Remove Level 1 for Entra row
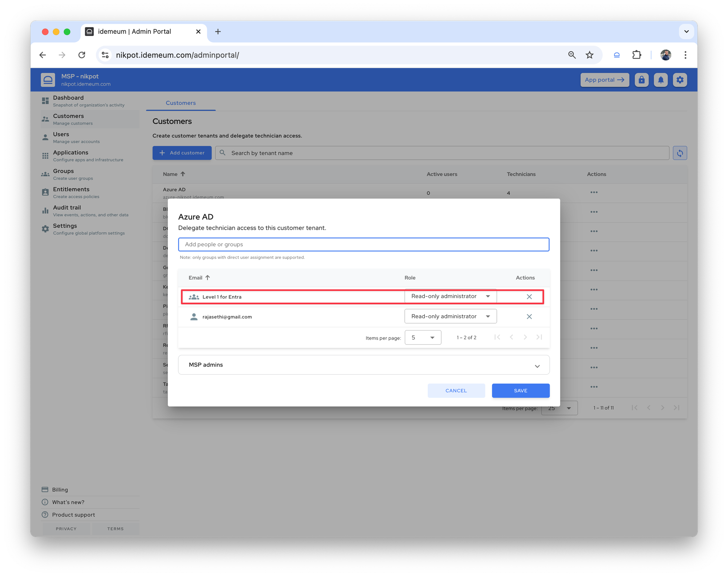728x577 pixels. point(529,297)
